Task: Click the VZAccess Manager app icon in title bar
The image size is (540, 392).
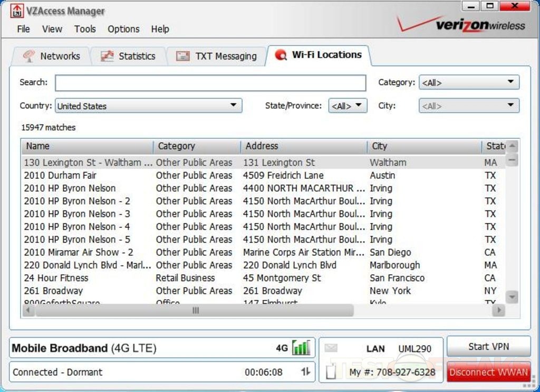Action: pos(17,11)
